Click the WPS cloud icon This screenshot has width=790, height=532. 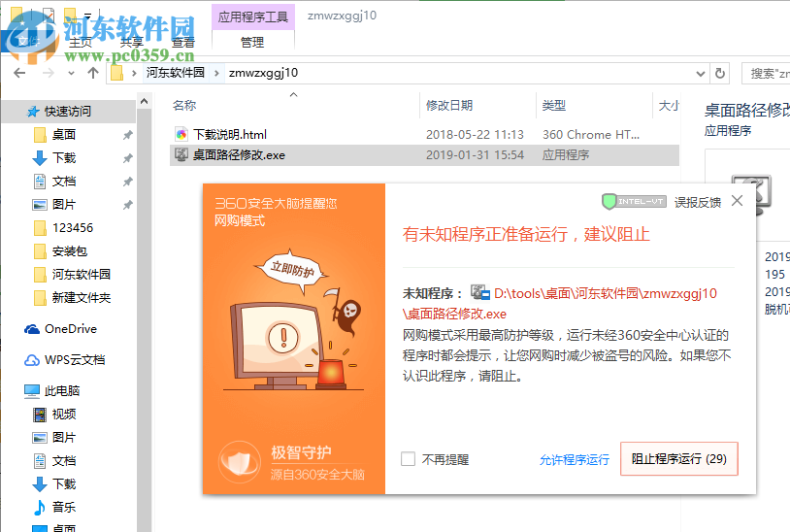pyautogui.click(x=32, y=360)
